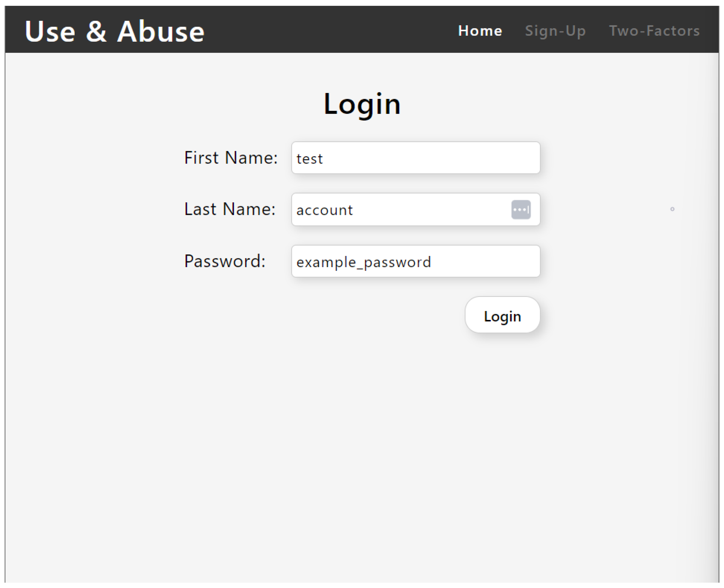Click the 'First Name:' label
This screenshot has height=588, width=724.
coord(231,158)
